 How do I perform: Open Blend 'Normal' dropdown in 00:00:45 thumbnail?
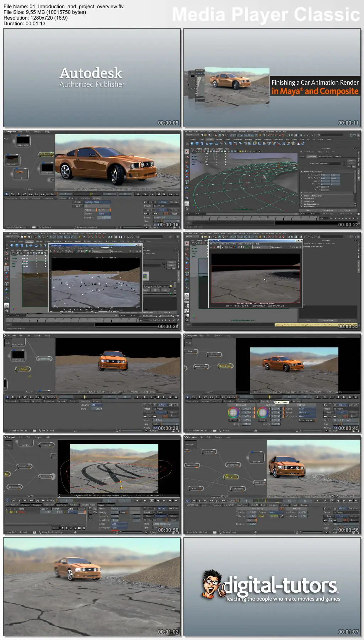pyautogui.click(x=307, y=413)
